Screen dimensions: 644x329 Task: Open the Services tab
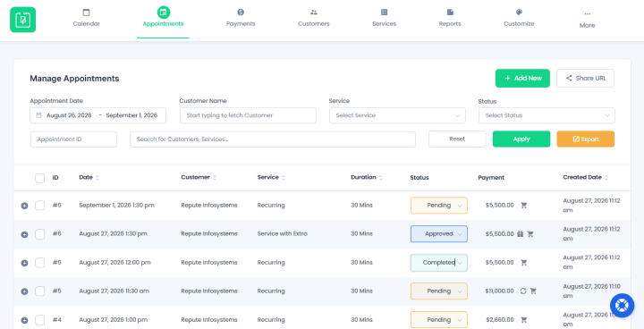(385, 19)
